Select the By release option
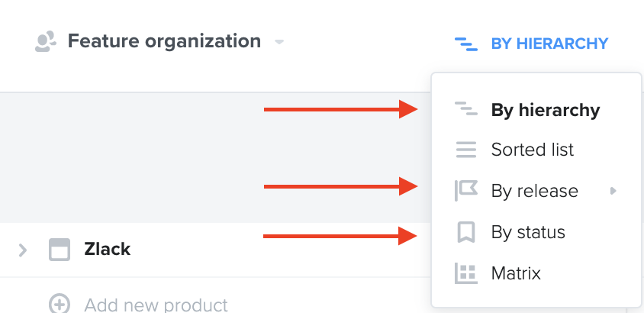 pos(536,191)
